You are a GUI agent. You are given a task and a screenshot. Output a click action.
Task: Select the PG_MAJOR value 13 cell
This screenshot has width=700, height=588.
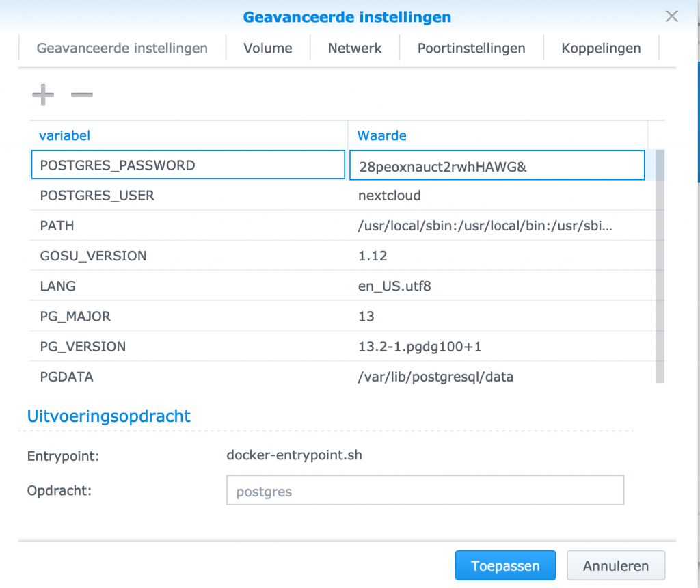498,316
